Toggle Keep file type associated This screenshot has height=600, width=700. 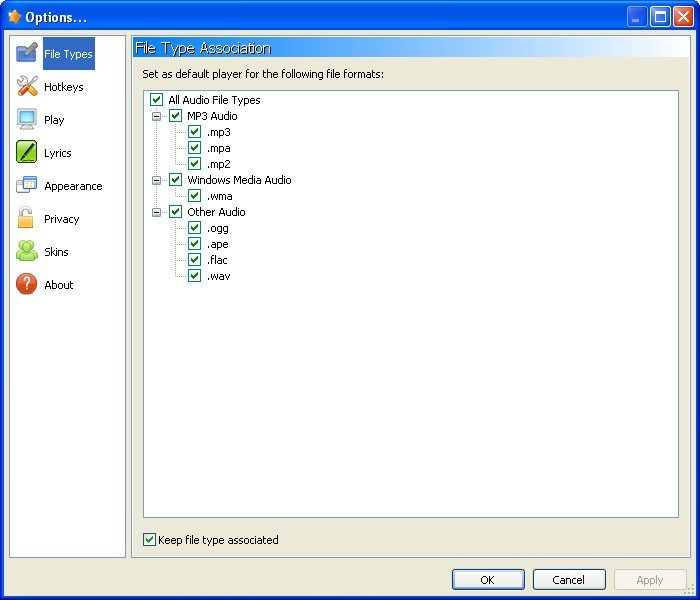149,539
